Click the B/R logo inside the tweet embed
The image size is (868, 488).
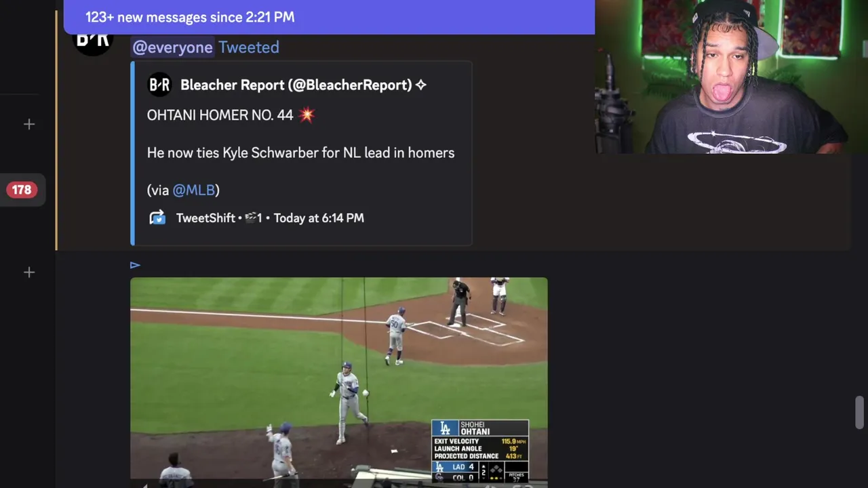click(x=159, y=85)
